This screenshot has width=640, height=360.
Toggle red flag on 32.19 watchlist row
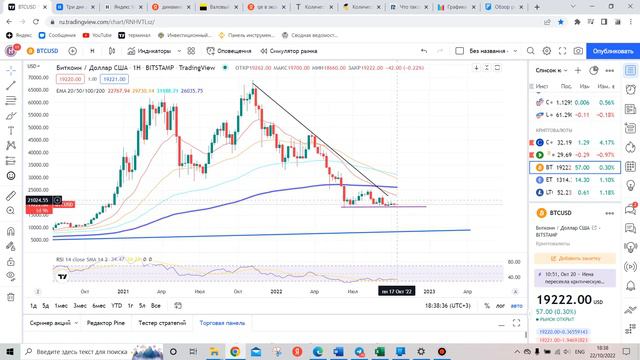click(531, 142)
